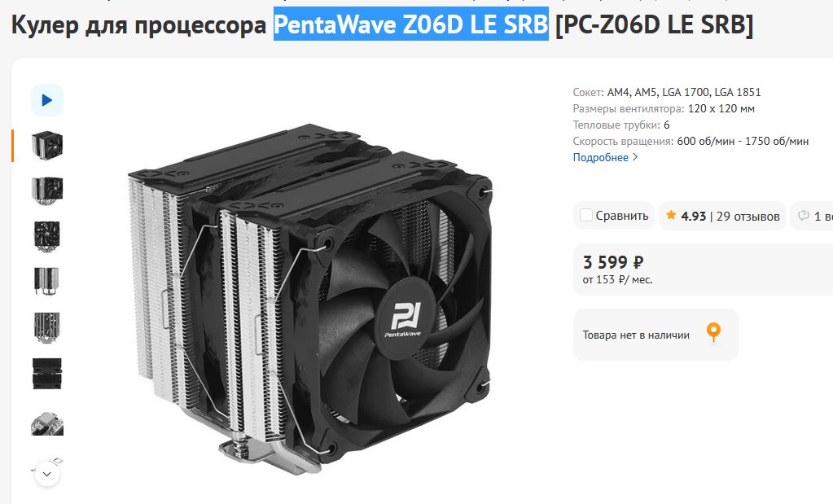Image resolution: width=833 pixels, height=504 pixels.
Task: Click the main cooler product image
Action: point(309,299)
